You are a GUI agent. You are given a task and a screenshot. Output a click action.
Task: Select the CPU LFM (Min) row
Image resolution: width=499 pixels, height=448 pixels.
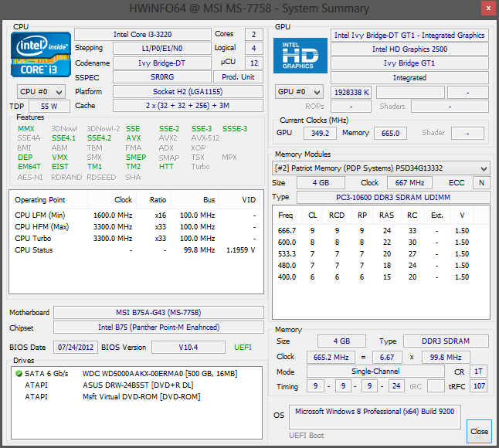pyautogui.click(x=135, y=216)
